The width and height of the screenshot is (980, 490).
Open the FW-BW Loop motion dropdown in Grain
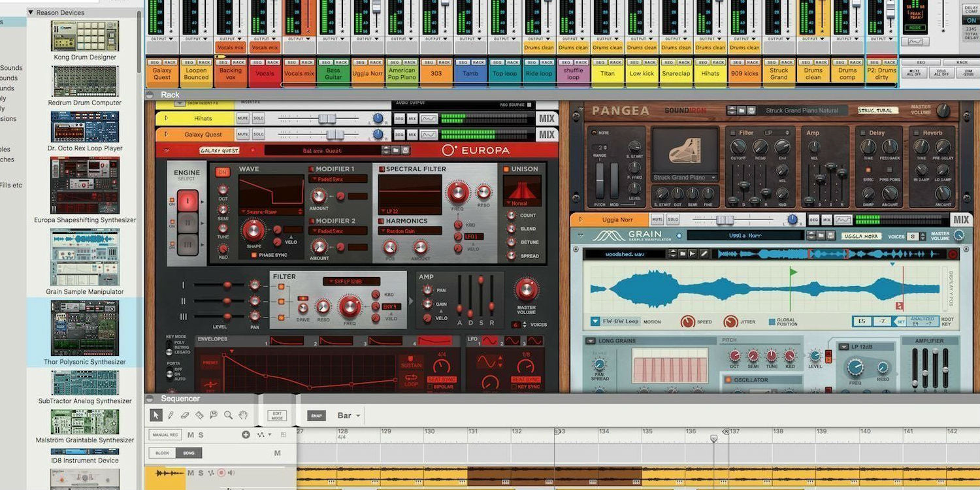pyautogui.click(x=614, y=321)
